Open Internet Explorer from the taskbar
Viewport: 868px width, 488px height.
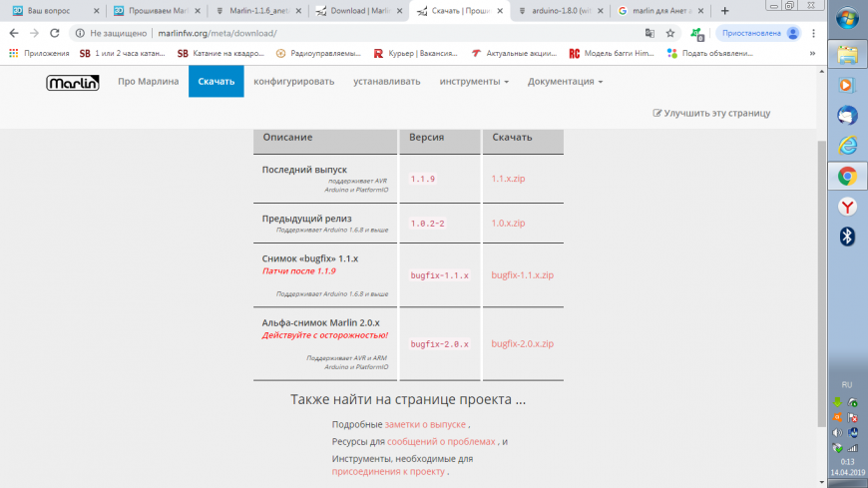[847, 146]
